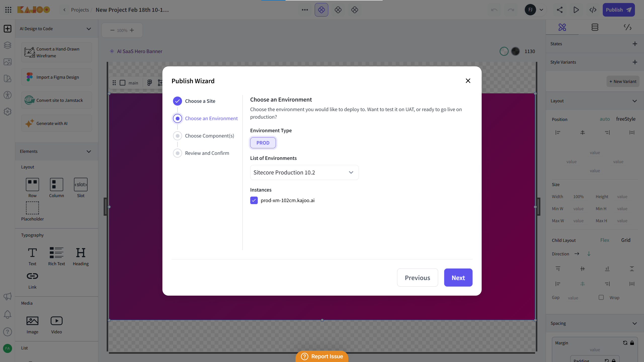Click the Layers icon in left sidebar
644x362 pixels.
tap(8, 45)
